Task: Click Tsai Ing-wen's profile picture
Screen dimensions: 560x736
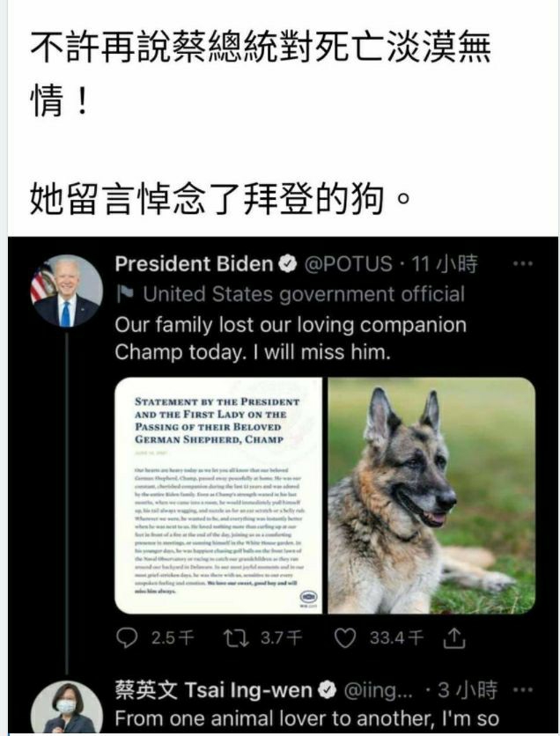Action: coord(66,708)
